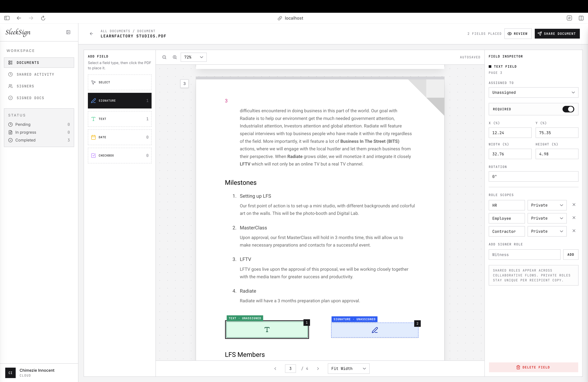588x382 pixels.
Task: Return to all documents with back arrow
Action: pyautogui.click(x=91, y=34)
